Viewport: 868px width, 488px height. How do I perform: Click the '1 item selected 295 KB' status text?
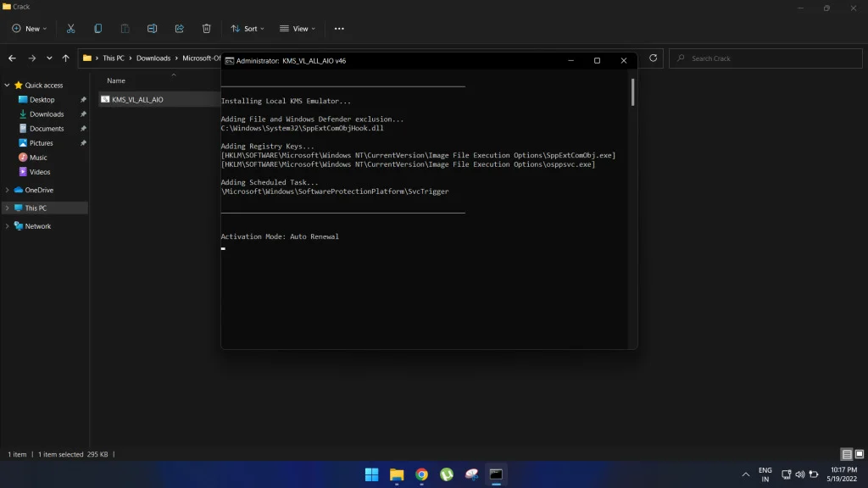(73, 454)
